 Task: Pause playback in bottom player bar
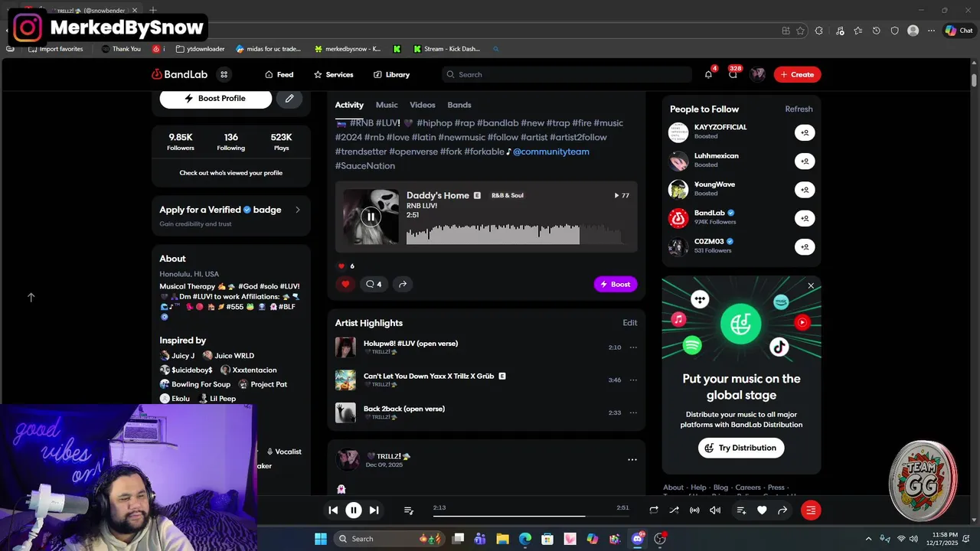[354, 510]
